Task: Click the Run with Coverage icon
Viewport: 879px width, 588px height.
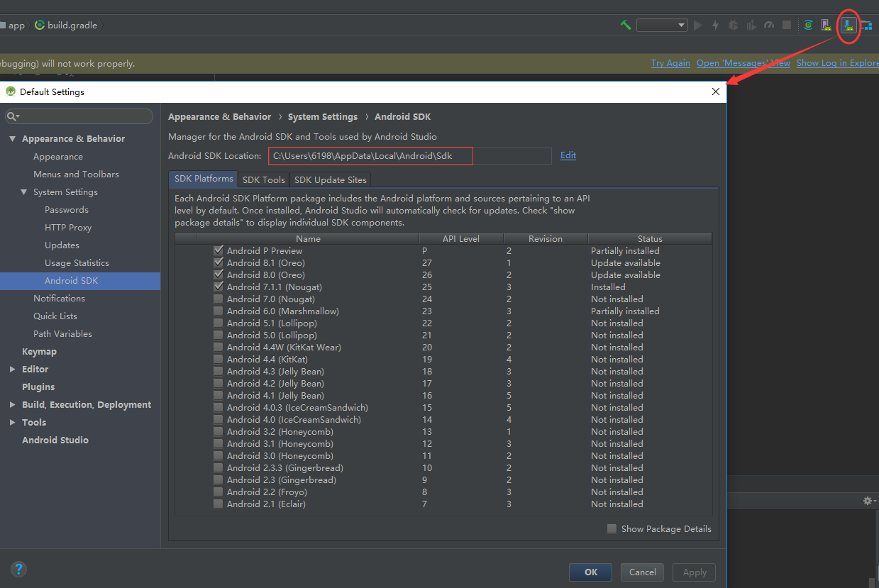Action: tap(751, 25)
